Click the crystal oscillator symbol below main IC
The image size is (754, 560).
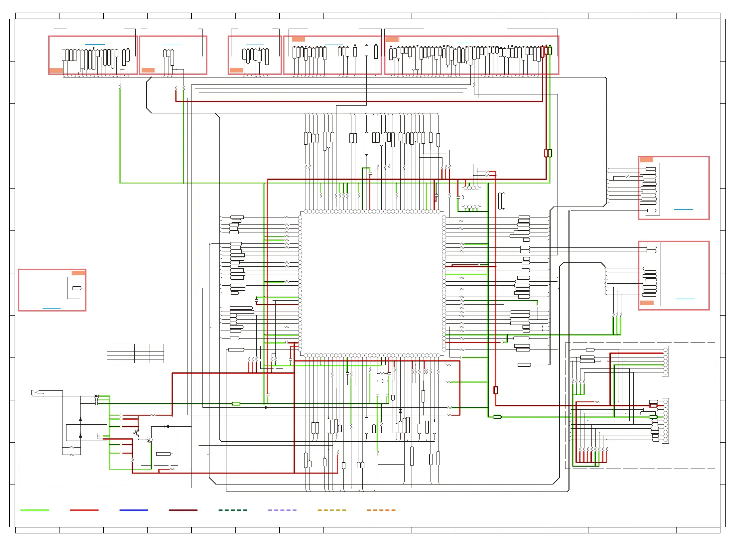382,381
